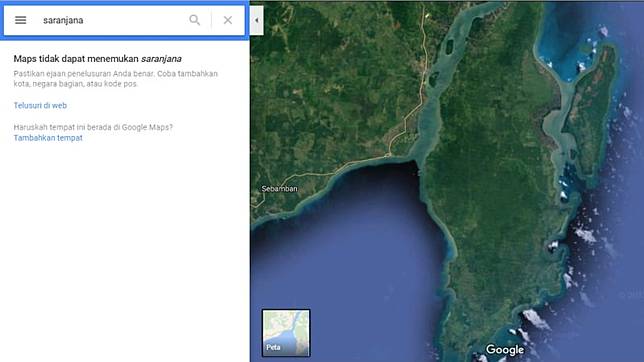Click the magnifying glass search icon

195,20
